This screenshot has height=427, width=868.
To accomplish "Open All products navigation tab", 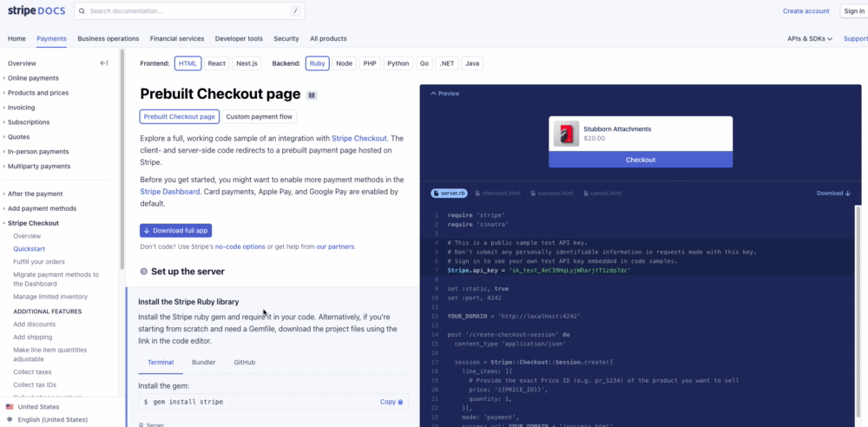I will (328, 39).
